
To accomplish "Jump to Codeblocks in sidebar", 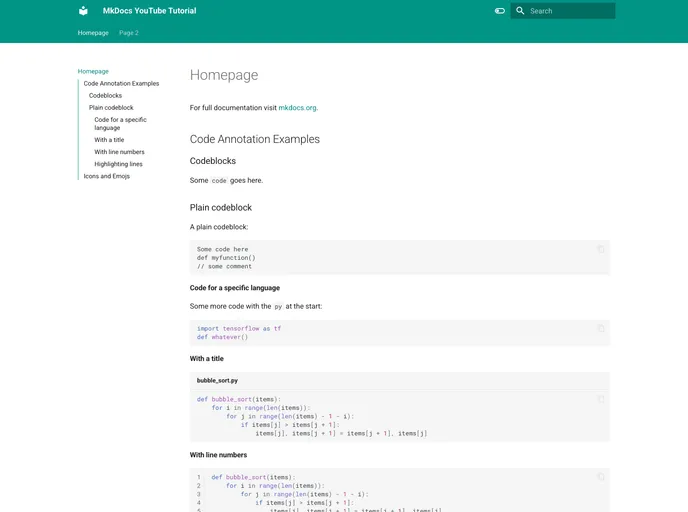I will [x=105, y=95].
